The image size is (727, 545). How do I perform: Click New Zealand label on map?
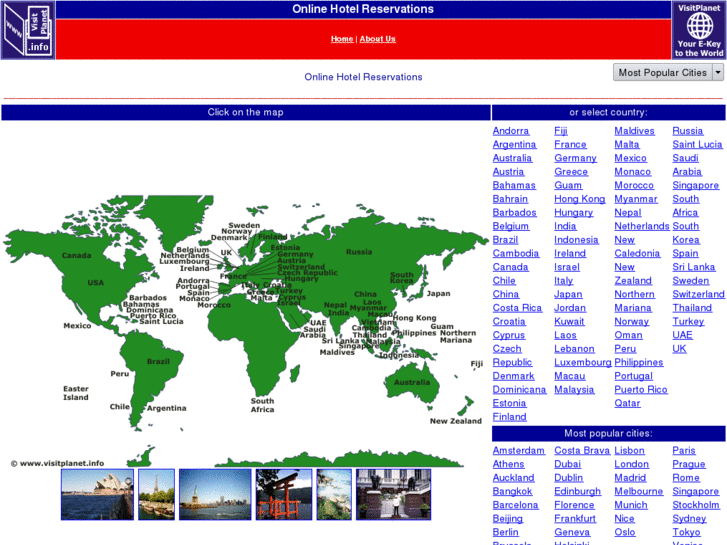[x=456, y=421]
